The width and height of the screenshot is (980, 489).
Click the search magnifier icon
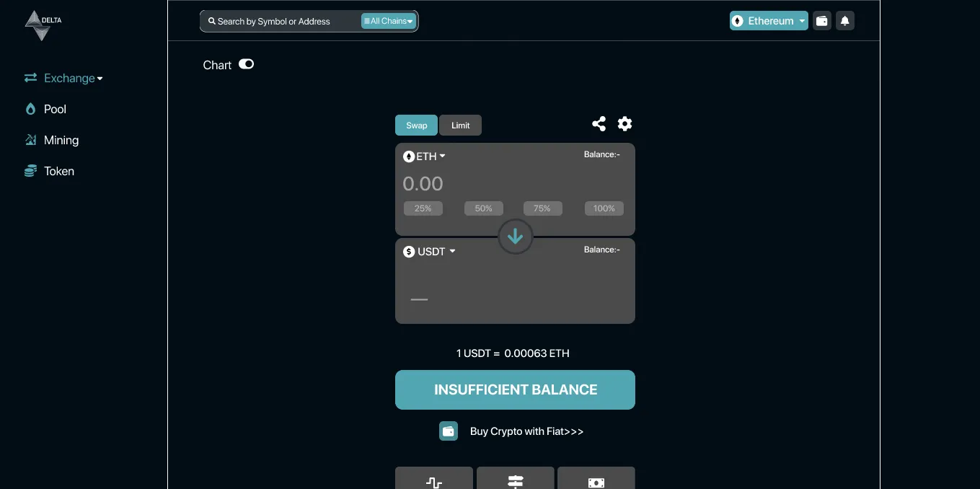(x=212, y=21)
